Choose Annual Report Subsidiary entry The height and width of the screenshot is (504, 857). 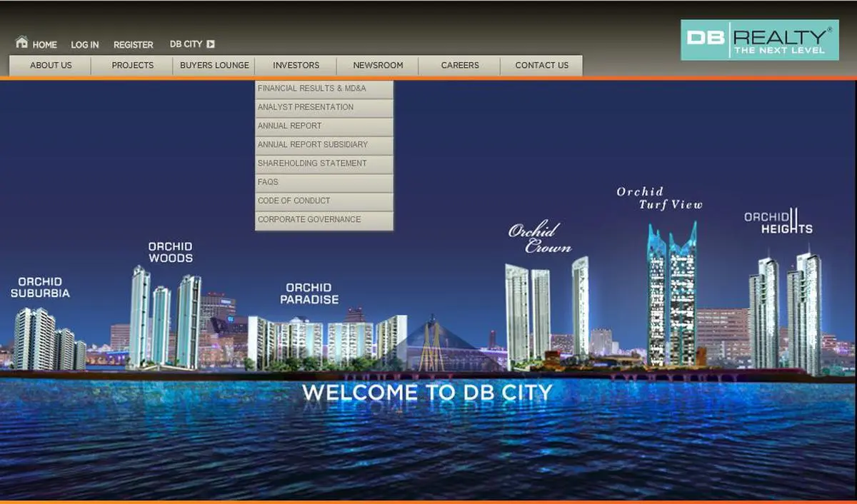pos(324,145)
